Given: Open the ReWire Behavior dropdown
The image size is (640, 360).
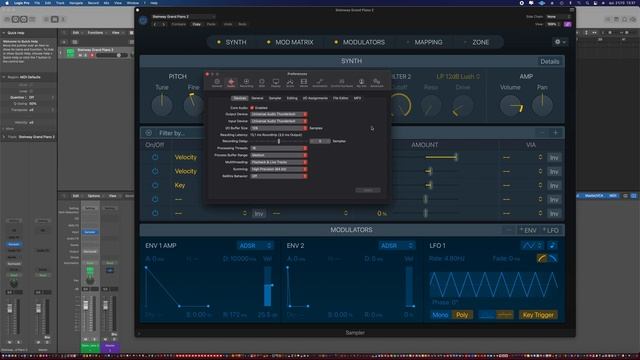Looking at the screenshot, I should pos(279,176).
